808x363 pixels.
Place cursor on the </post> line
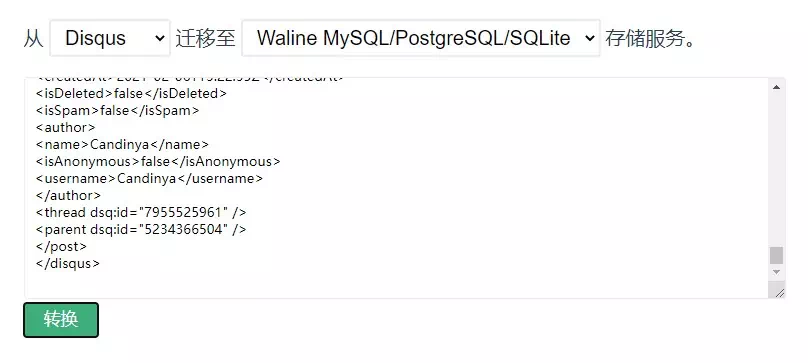pyautogui.click(x=61, y=246)
